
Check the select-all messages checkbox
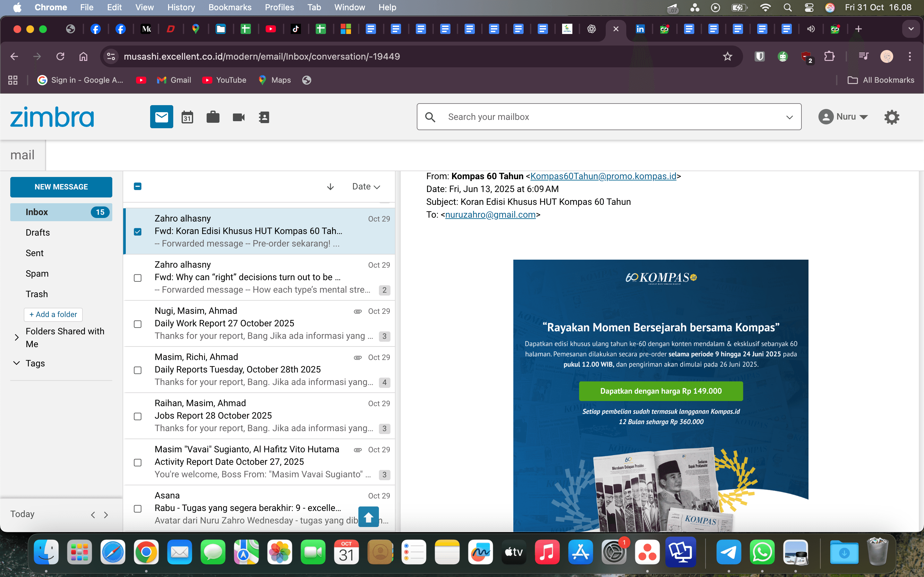click(x=137, y=186)
